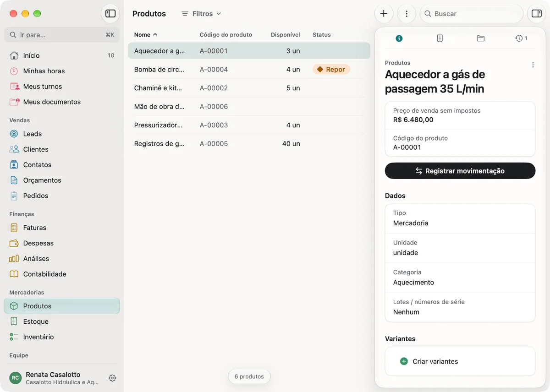This screenshot has width=550, height=392.
Task: Select the Aquecedor a g... row
Action: [x=249, y=51]
